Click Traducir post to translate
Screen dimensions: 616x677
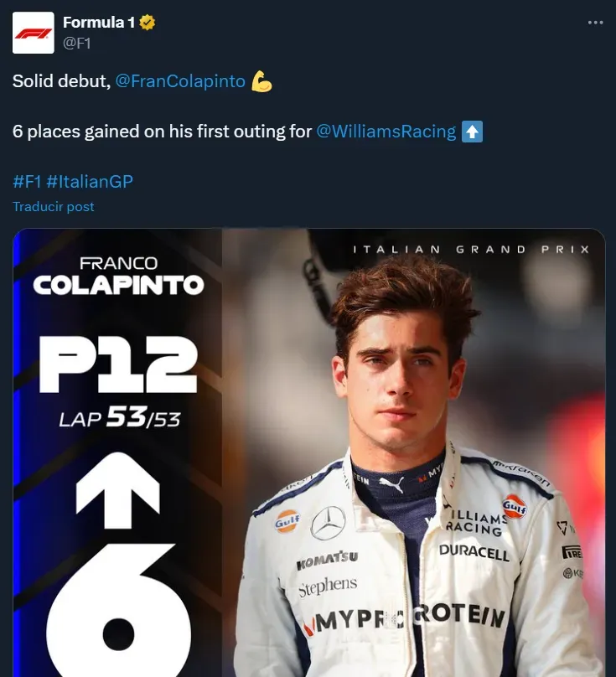coord(54,206)
